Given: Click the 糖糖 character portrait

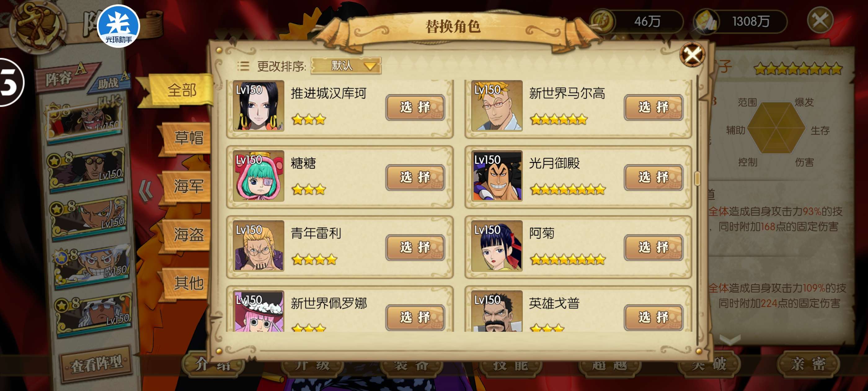Looking at the screenshot, I should coord(259,176).
